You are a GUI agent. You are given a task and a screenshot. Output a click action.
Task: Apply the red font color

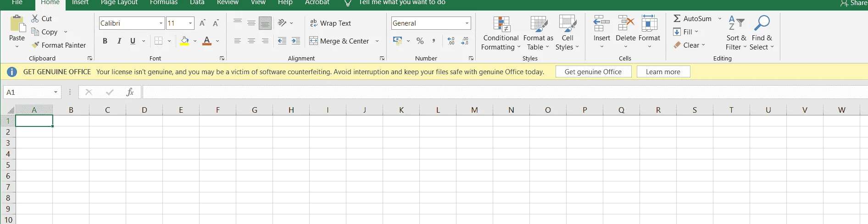(207, 41)
